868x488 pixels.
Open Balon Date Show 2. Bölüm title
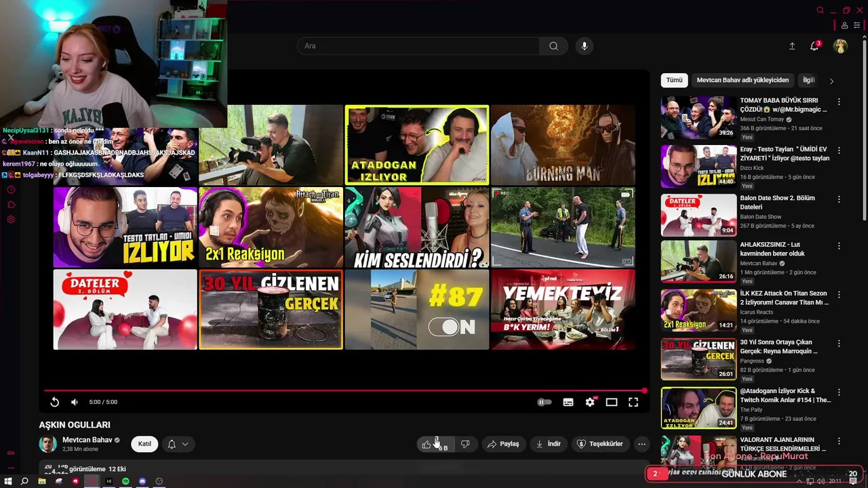[x=777, y=202]
